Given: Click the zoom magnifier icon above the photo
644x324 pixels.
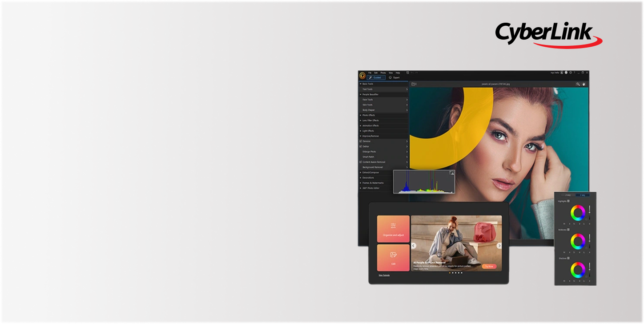Looking at the screenshot, I should click(x=578, y=84).
